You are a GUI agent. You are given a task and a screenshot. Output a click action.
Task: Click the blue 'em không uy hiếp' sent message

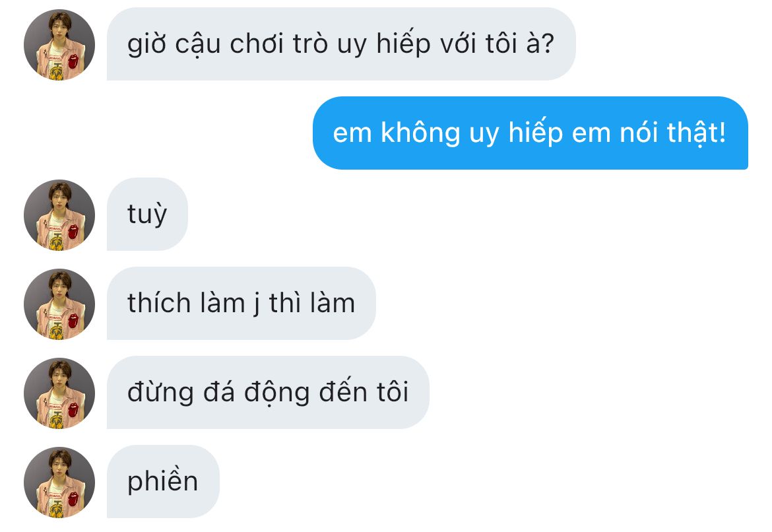coord(531,133)
